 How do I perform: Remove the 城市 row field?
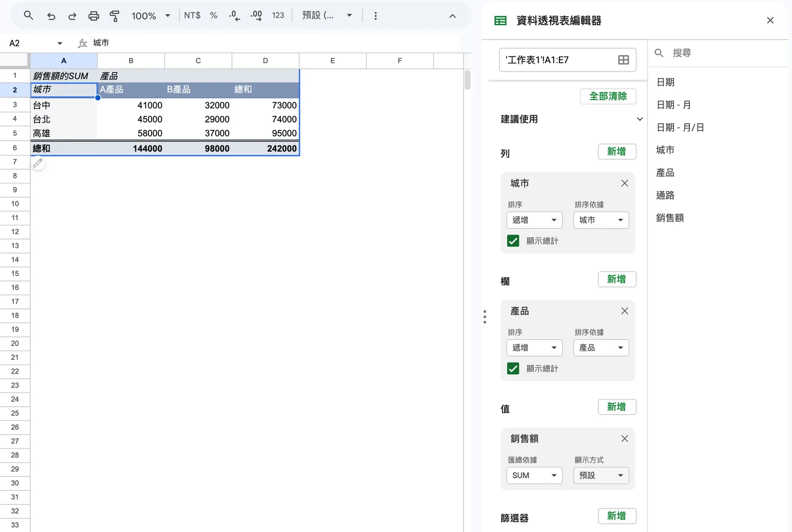pyautogui.click(x=625, y=183)
